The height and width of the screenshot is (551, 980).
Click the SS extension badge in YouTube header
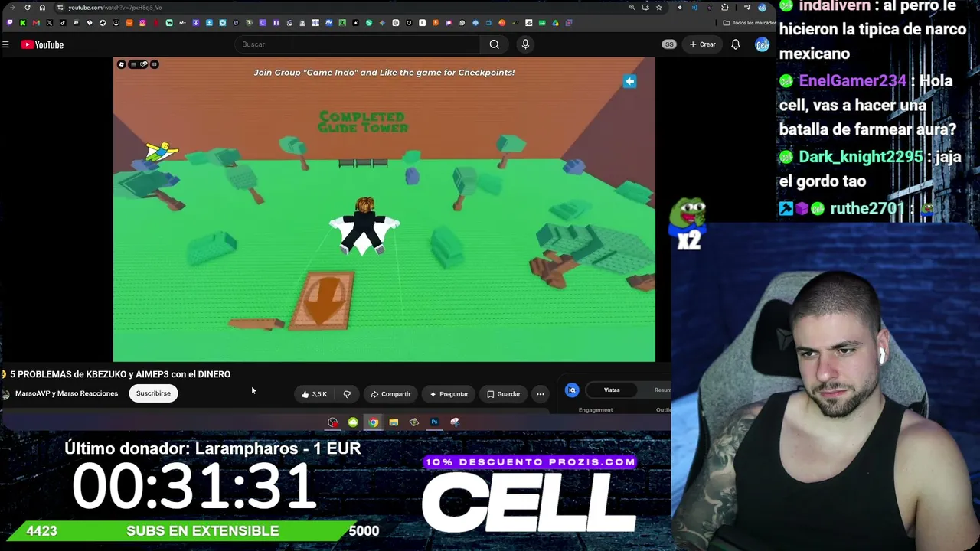click(x=669, y=44)
